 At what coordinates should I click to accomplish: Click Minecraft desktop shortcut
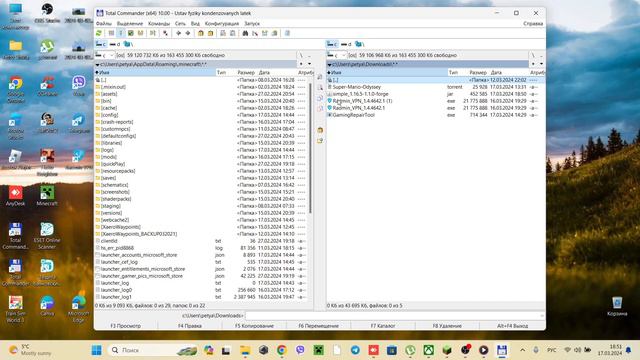click(47, 196)
